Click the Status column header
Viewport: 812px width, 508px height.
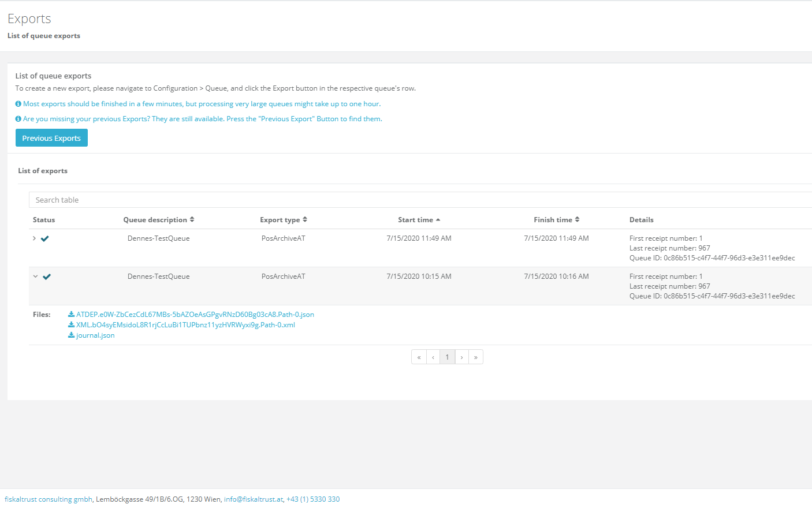click(44, 220)
